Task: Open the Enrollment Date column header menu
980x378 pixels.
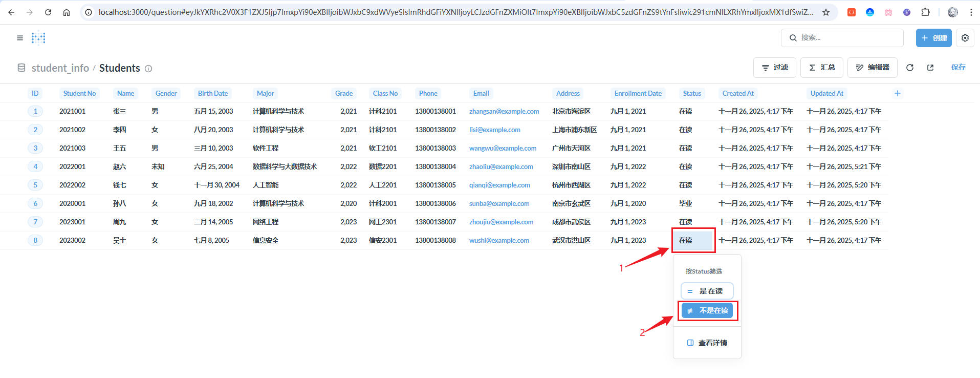Action: coord(638,93)
